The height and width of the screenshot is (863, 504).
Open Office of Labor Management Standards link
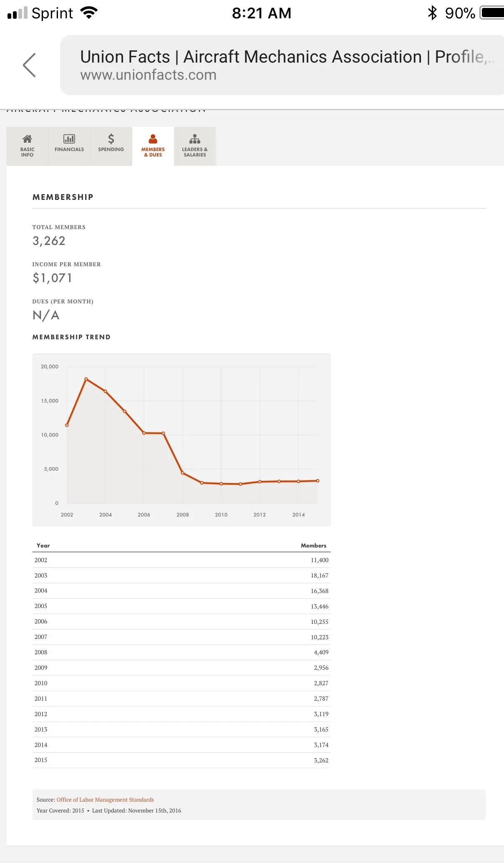pos(105,800)
